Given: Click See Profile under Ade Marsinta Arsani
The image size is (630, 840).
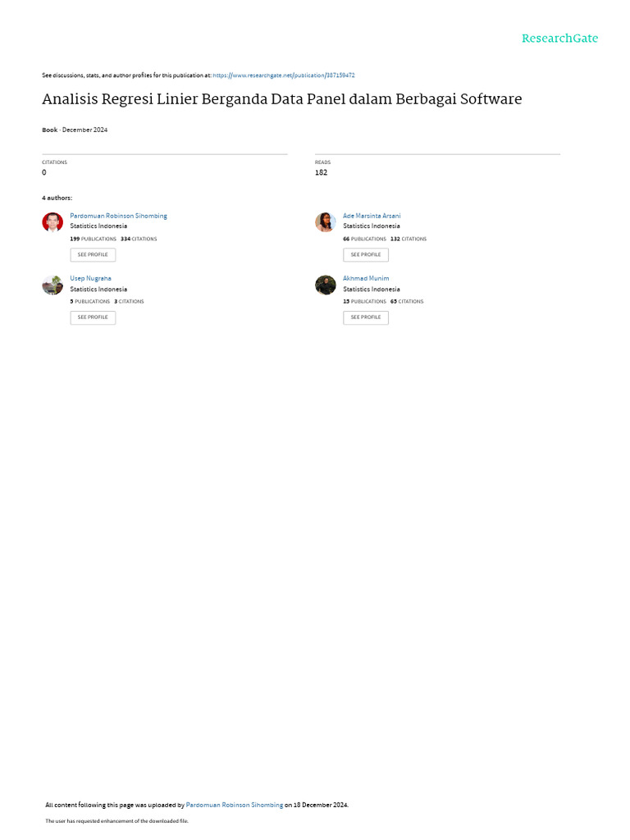Looking at the screenshot, I should (366, 255).
